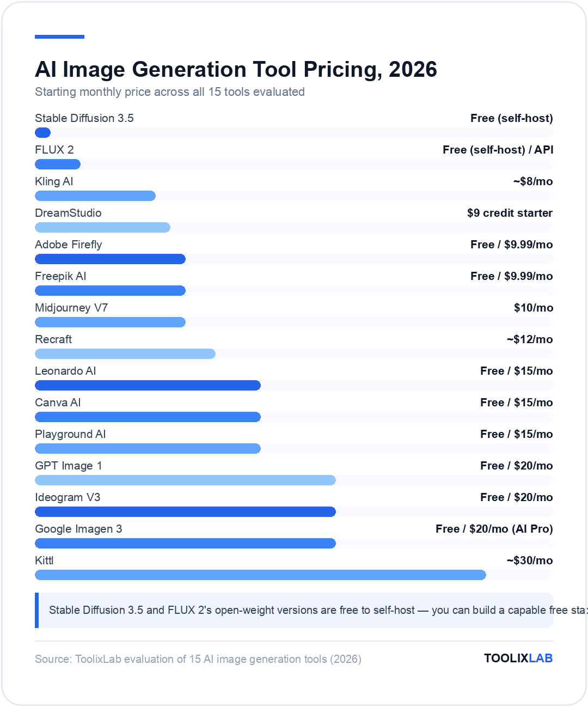Select the GPT Image 1 price bar
Screen dimensions: 588x707
click(185, 480)
